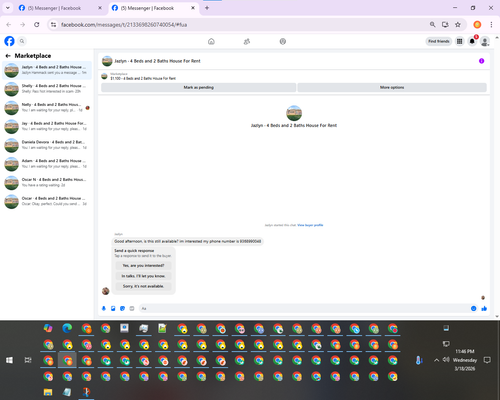500x400 pixels.
Task: Open the Windows notification center icon
Action: coord(487,360)
